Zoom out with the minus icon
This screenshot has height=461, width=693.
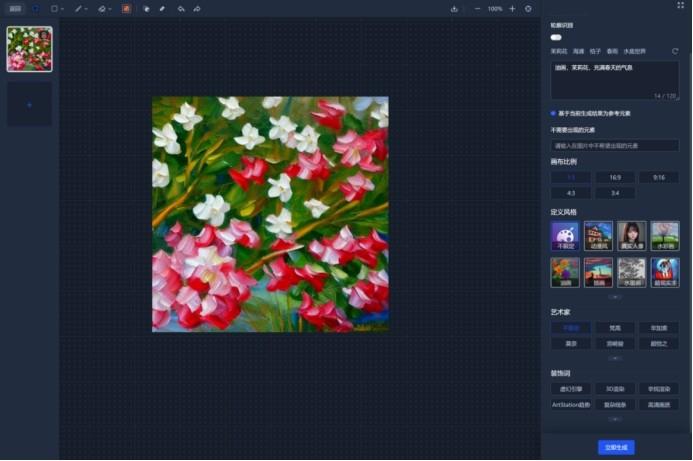click(x=476, y=8)
